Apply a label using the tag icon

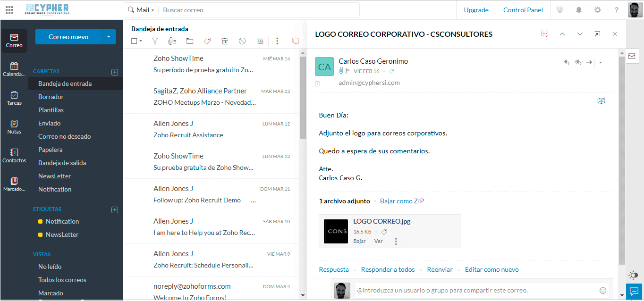coord(207,41)
